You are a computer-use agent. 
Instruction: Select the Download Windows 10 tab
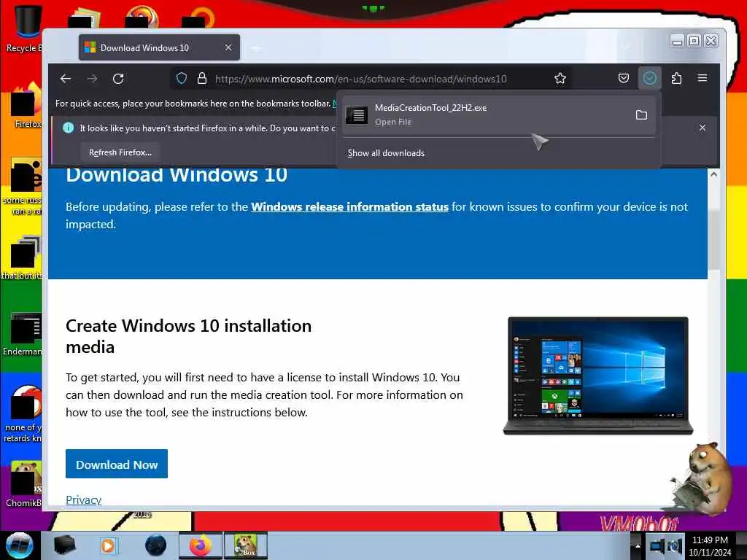[159, 47]
